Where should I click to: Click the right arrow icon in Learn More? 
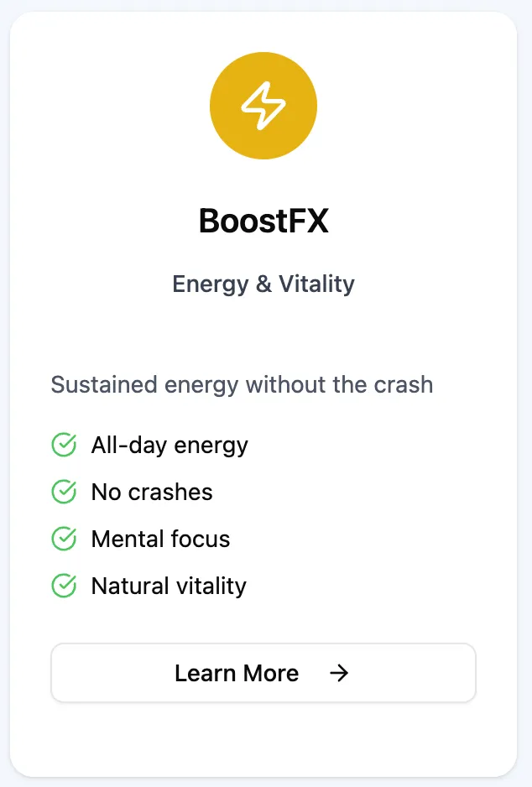tap(339, 673)
